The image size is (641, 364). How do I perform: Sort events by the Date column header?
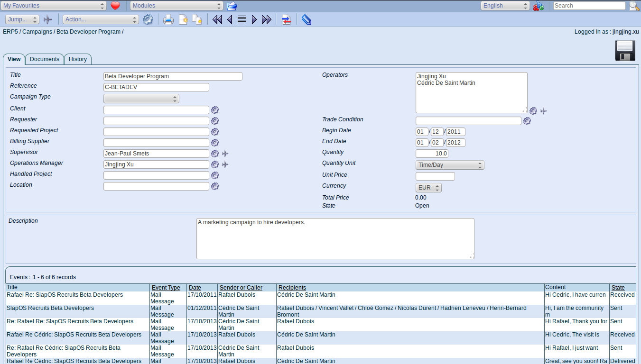[x=195, y=288]
